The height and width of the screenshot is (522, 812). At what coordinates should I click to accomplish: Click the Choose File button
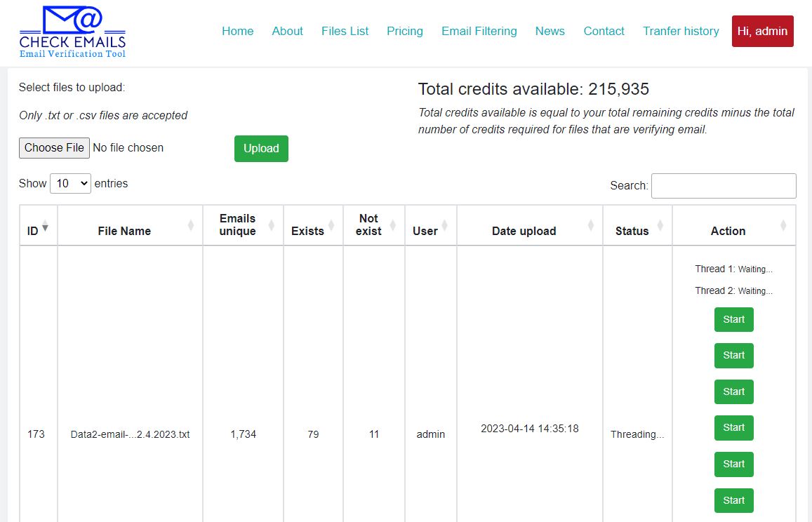[x=54, y=148]
